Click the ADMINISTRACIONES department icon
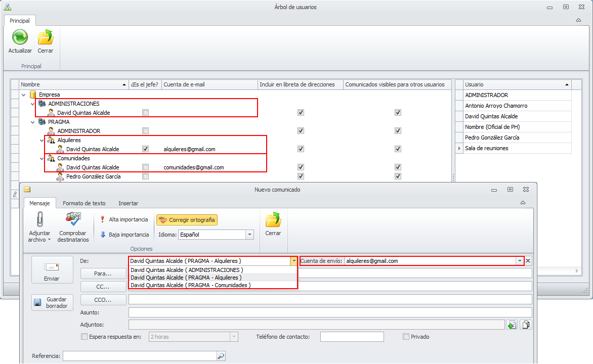 pos(42,104)
